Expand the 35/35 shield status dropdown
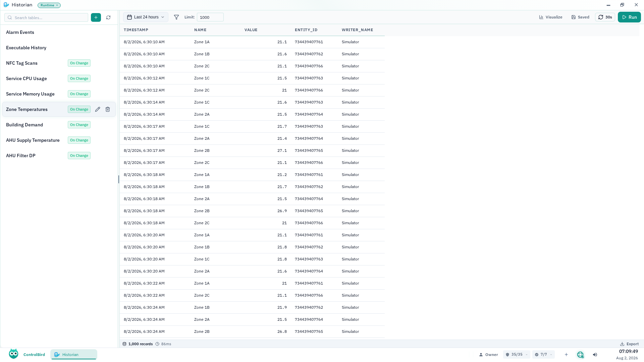 tap(517, 355)
